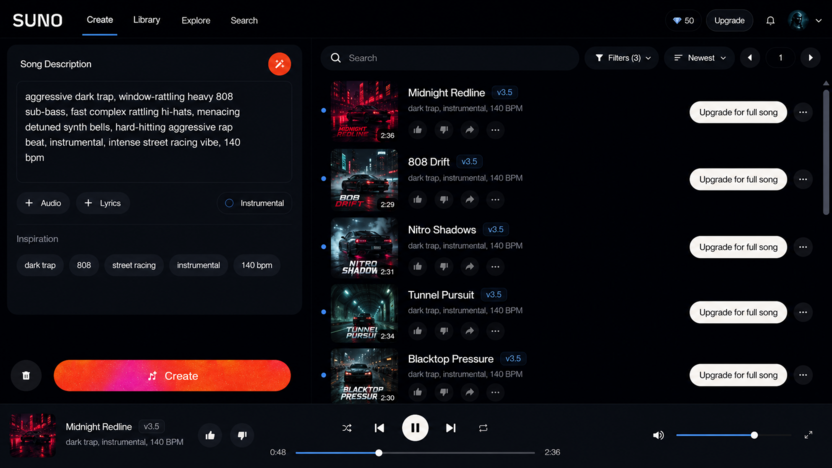The width and height of the screenshot is (832, 468).
Task: Thumbs down the 808 Drift track
Action: click(444, 200)
